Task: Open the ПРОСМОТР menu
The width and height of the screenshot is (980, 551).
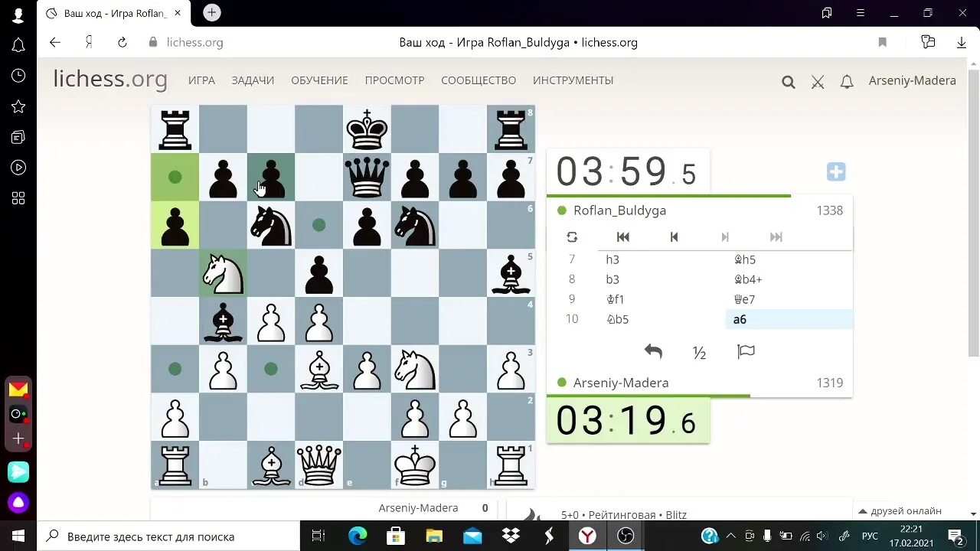Action: pos(394,80)
